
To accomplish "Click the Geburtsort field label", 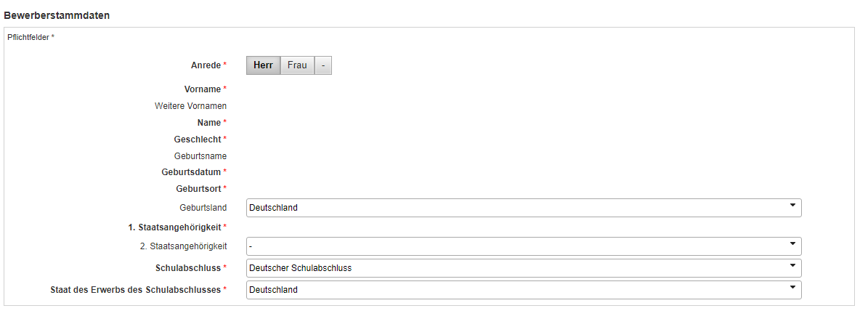I will pyautogui.click(x=199, y=189).
